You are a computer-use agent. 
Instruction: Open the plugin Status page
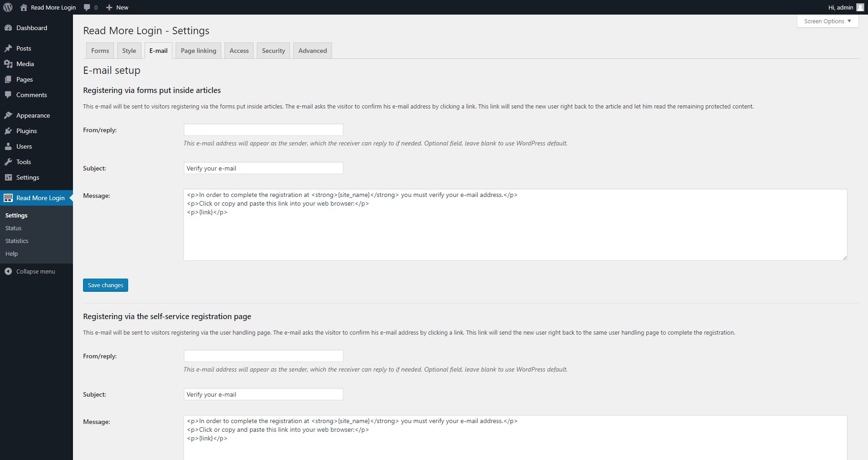[x=13, y=228]
